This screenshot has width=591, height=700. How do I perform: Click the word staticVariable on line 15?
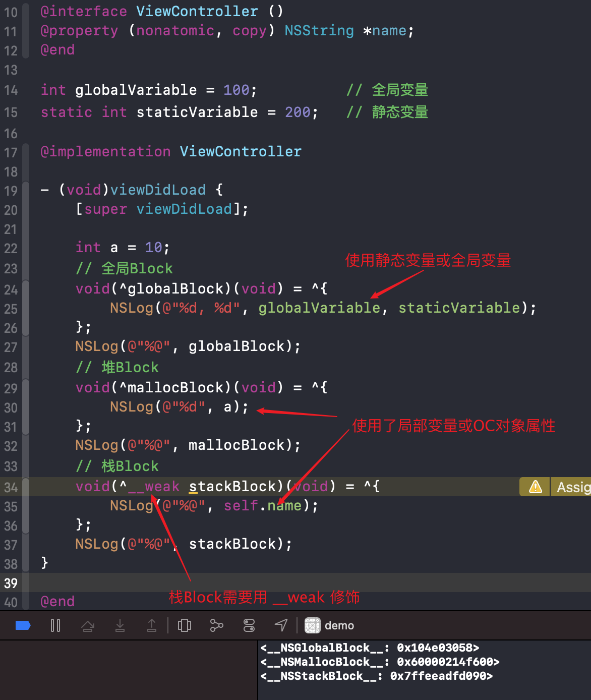click(197, 112)
